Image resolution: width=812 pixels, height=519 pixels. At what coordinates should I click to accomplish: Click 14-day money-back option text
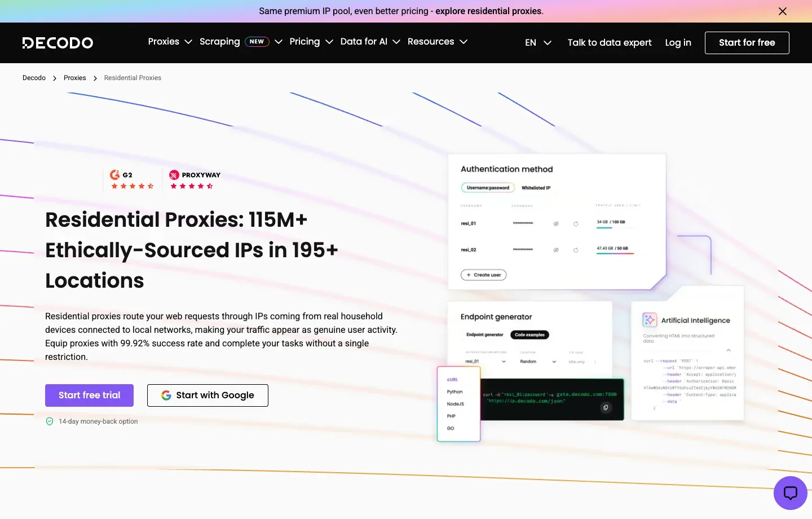coord(98,421)
